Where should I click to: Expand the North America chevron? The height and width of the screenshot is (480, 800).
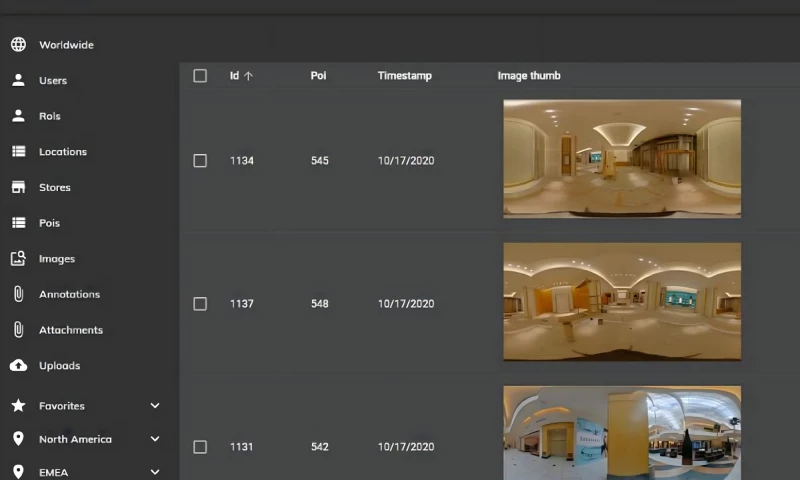(x=155, y=439)
